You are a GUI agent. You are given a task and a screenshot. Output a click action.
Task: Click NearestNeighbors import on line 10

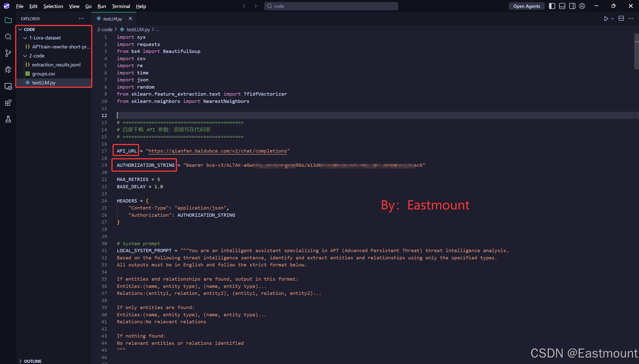click(226, 101)
